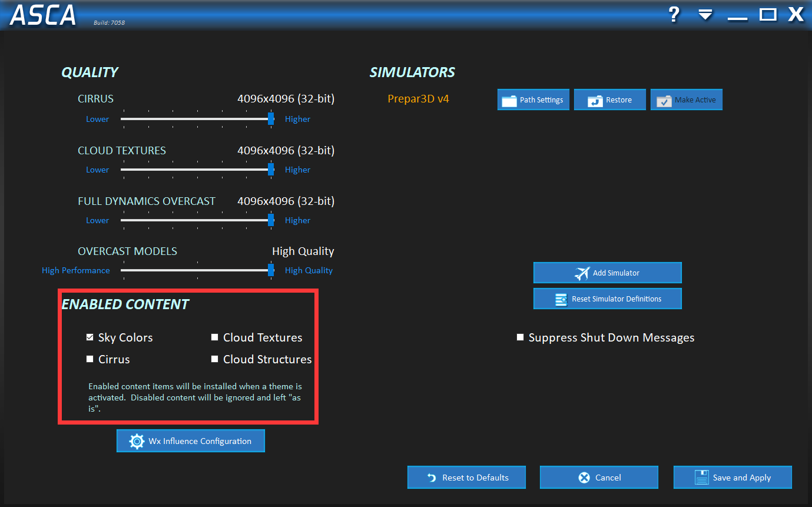Click the Add Simulator button label
The width and height of the screenshot is (812, 507).
point(616,273)
